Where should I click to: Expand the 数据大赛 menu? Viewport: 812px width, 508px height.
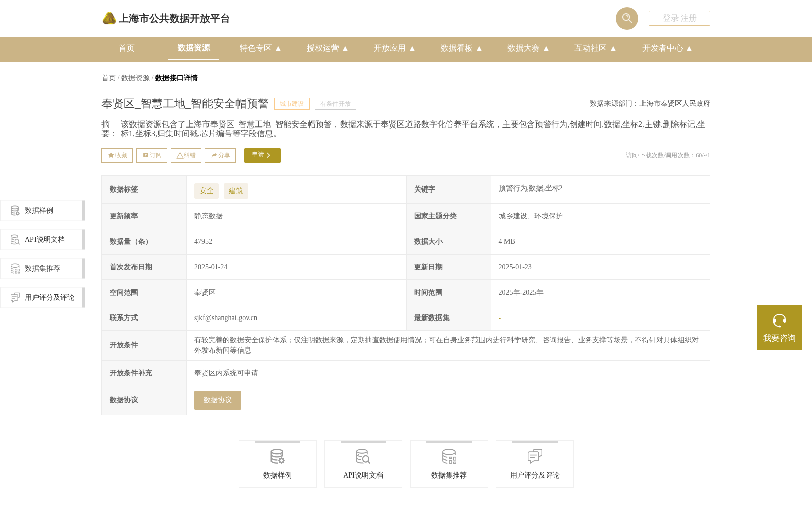[x=528, y=48]
